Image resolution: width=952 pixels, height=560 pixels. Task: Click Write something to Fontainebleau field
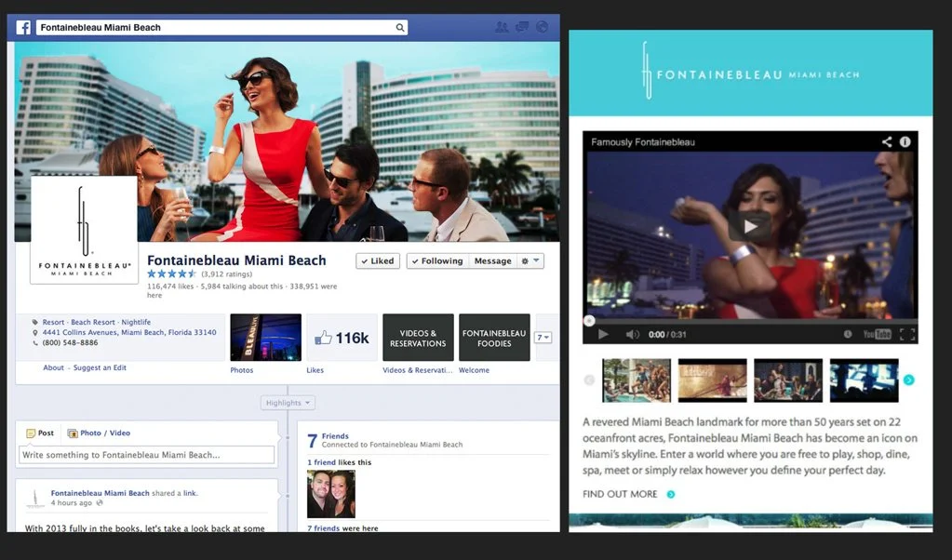[146, 455]
